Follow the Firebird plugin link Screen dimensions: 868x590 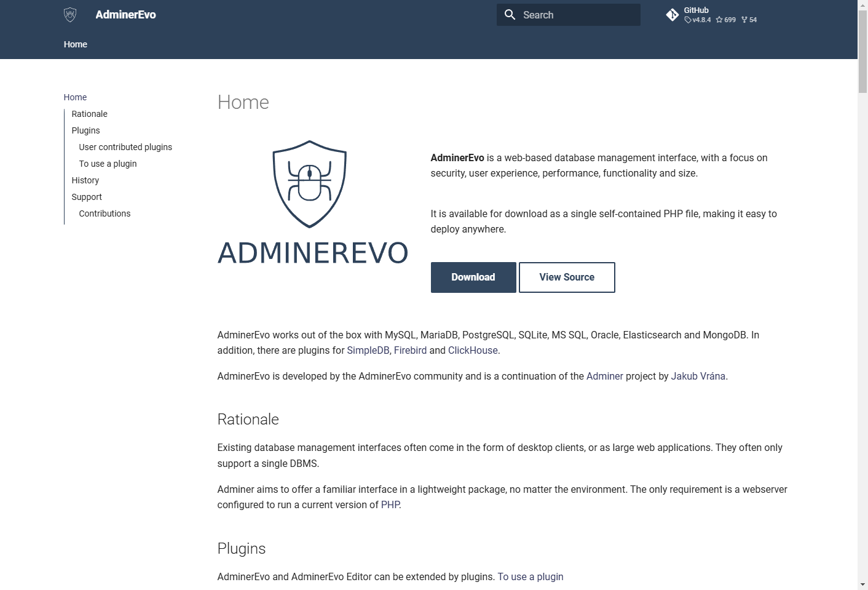click(x=410, y=350)
